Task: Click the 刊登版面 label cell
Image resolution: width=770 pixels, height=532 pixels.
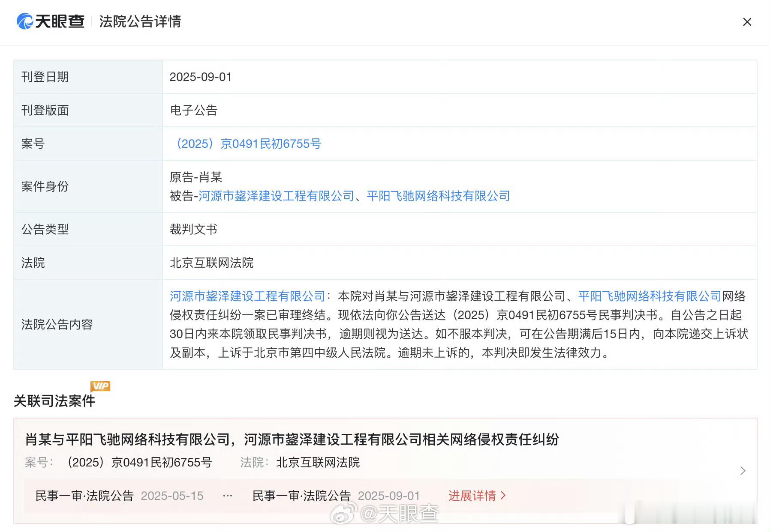Action: [x=88, y=111]
